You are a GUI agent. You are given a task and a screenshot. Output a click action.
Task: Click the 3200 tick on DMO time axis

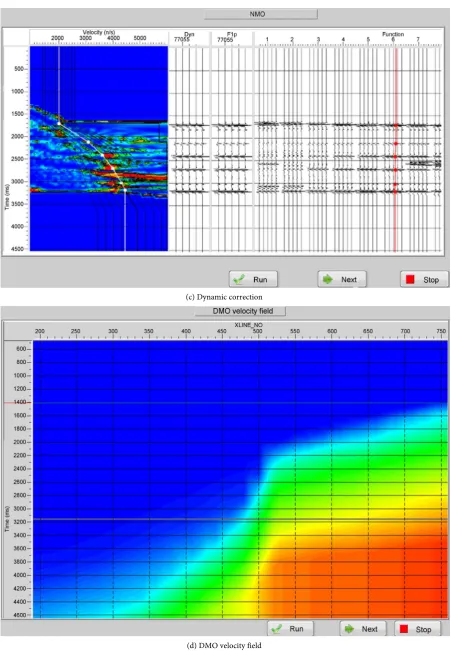[x=20, y=522]
